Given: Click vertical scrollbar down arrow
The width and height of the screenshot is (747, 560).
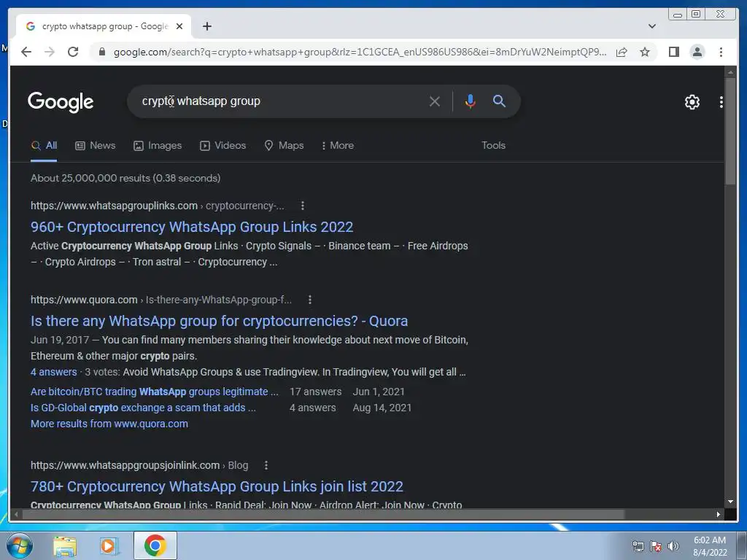Looking at the screenshot, I should pos(730,502).
